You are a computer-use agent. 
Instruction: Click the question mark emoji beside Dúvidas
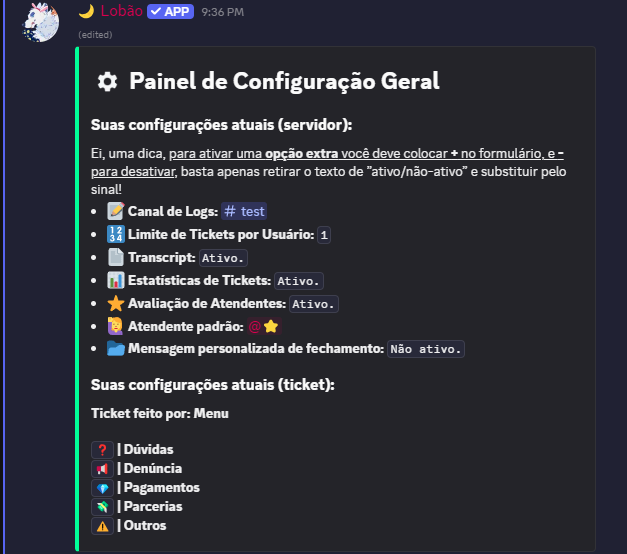pos(102,450)
